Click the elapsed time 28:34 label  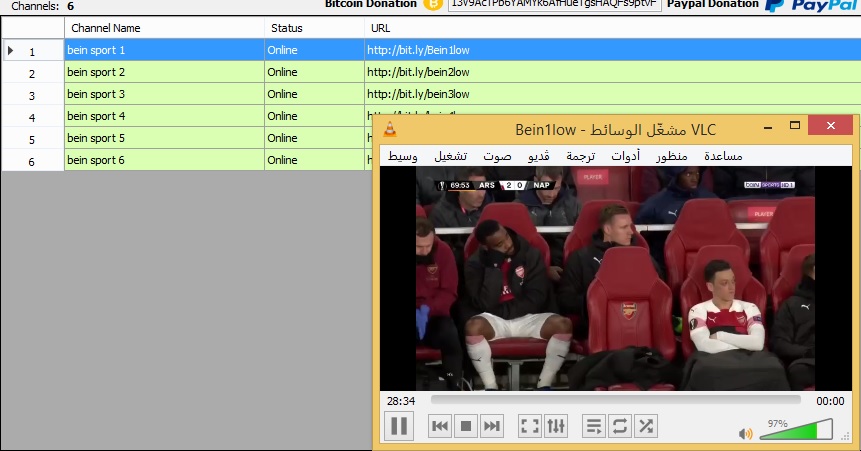pyautogui.click(x=401, y=401)
